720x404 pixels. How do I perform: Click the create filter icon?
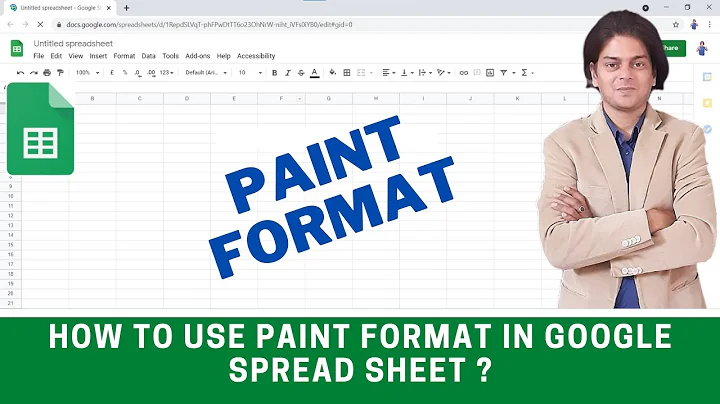click(x=504, y=73)
